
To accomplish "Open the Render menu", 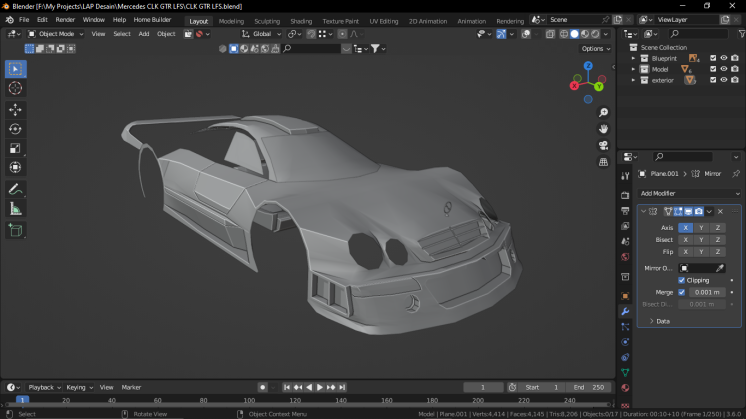I will (x=65, y=19).
